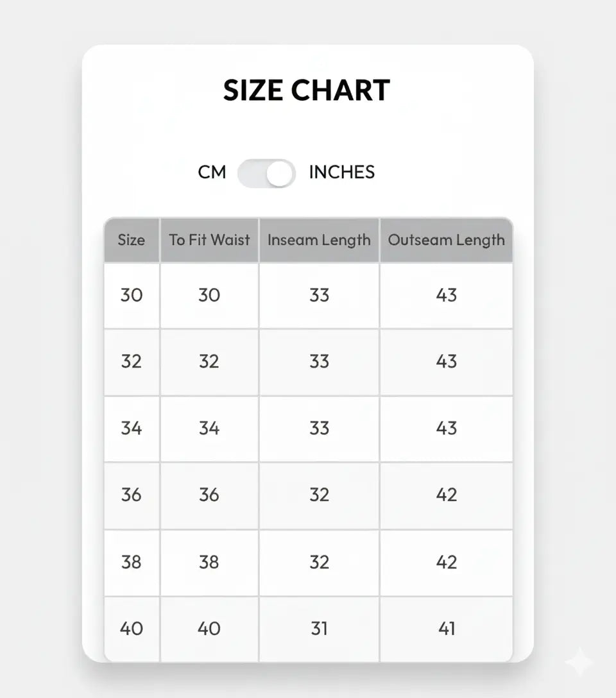Select the Outseam Length header

click(447, 240)
